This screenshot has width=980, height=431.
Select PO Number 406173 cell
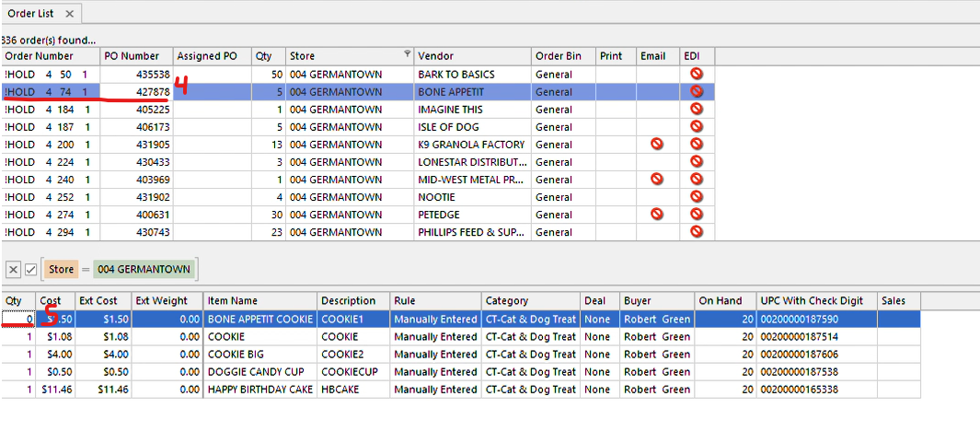click(x=137, y=126)
